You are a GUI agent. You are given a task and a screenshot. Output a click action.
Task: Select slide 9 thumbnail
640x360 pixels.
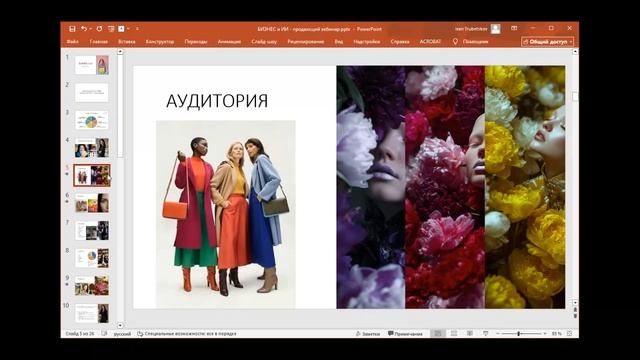tap(92, 286)
